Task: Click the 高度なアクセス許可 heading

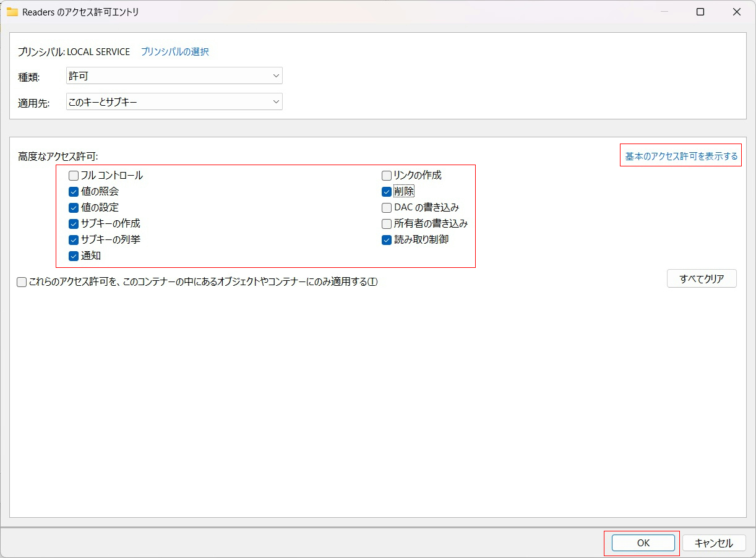Action: [58, 157]
